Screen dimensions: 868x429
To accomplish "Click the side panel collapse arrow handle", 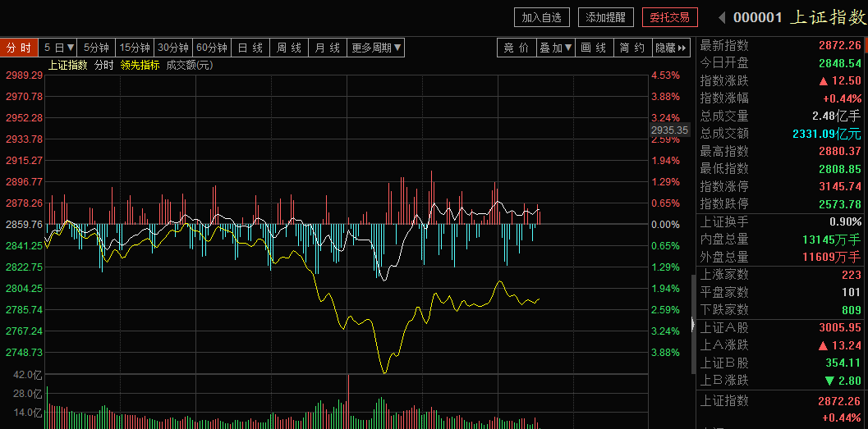I will 693,324.
